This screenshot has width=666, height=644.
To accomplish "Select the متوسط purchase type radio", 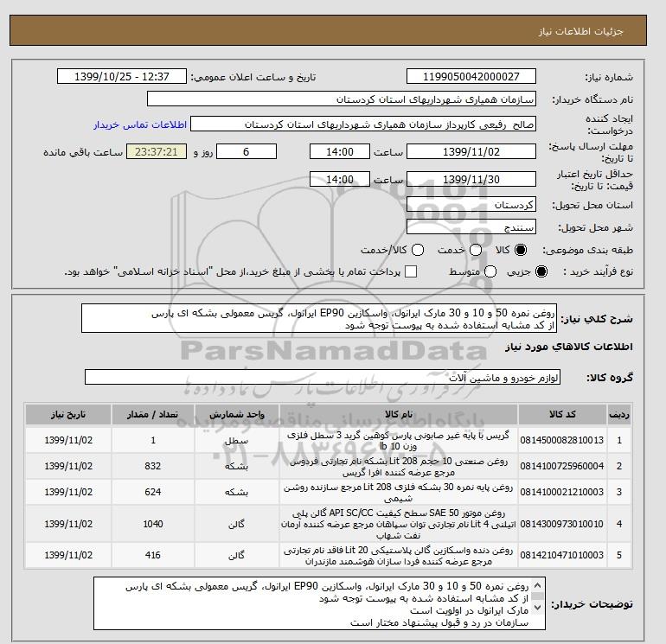I will (490, 271).
